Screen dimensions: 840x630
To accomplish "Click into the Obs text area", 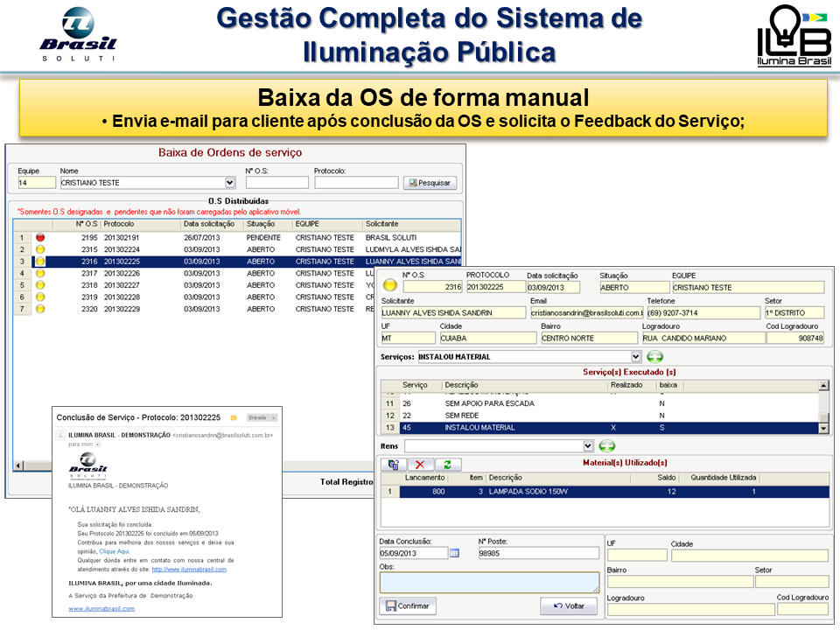I will [x=489, y=582].
